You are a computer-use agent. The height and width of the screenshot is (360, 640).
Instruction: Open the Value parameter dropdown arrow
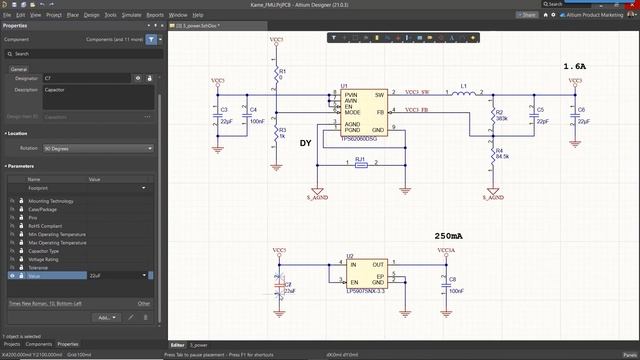pyautogui.click(x=144, y=276)
